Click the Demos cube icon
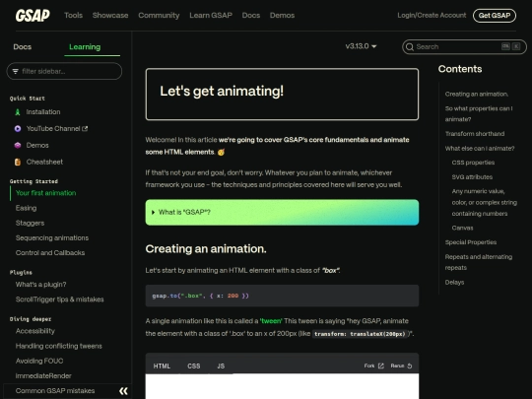Image resolution: width=532 pixels, height=399 pixels. 18,145
